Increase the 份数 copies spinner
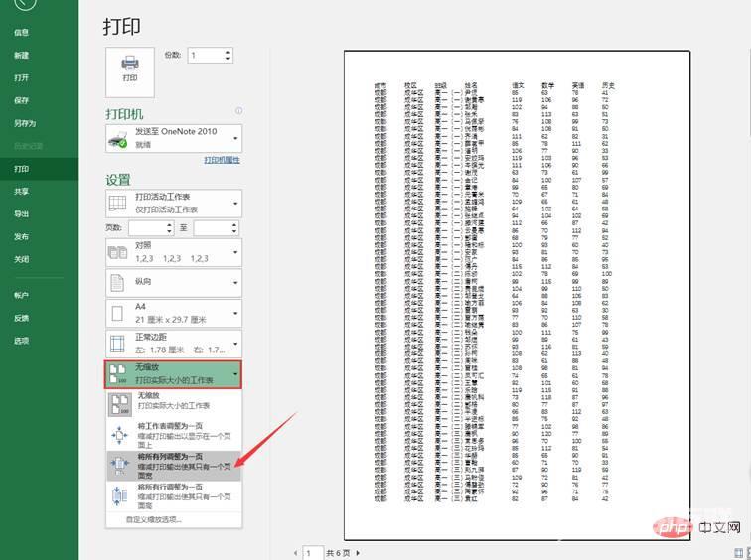This screenshot has width=751, height=560. [228, 52]
